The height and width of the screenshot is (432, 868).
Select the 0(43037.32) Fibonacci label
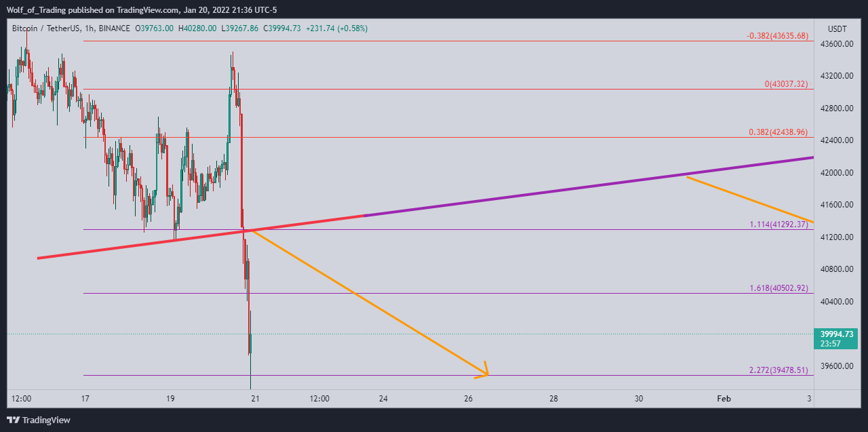pos(787,84)
